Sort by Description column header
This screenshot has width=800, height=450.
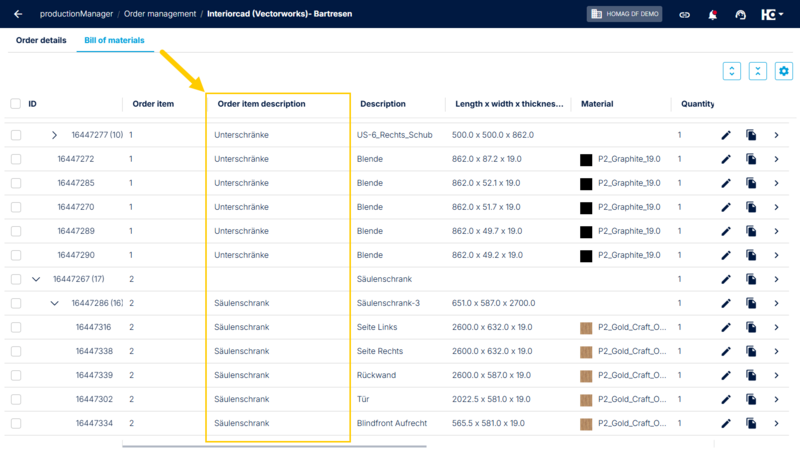click(383, 104)
